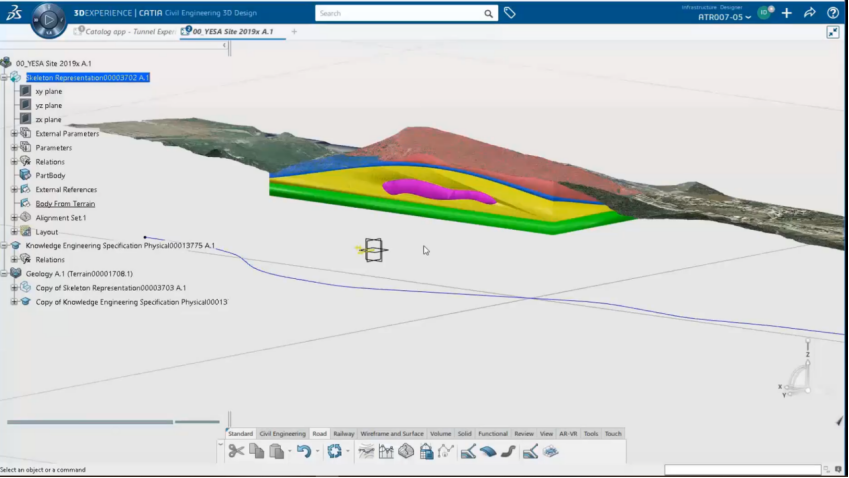Collapse the Geology A.1 tree node
This screenshot has height=478, width=849.
coord(4,273)
